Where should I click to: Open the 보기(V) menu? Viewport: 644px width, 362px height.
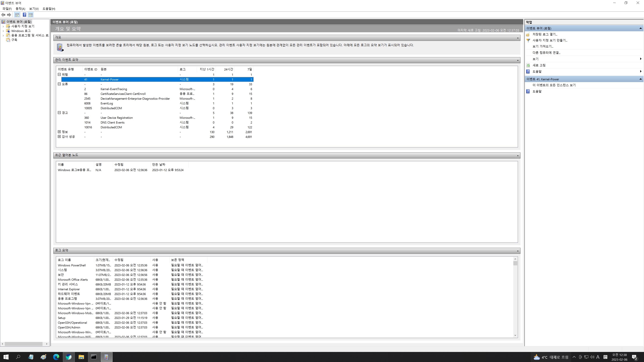(34, 9)
